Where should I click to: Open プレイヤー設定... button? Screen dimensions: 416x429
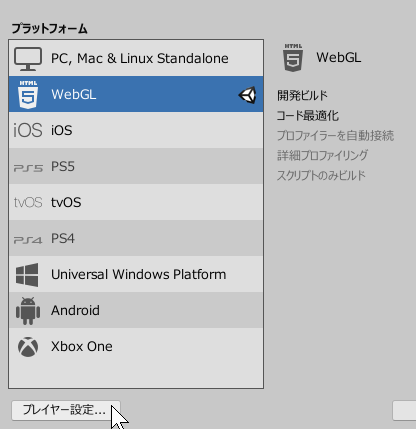(66, 410)
